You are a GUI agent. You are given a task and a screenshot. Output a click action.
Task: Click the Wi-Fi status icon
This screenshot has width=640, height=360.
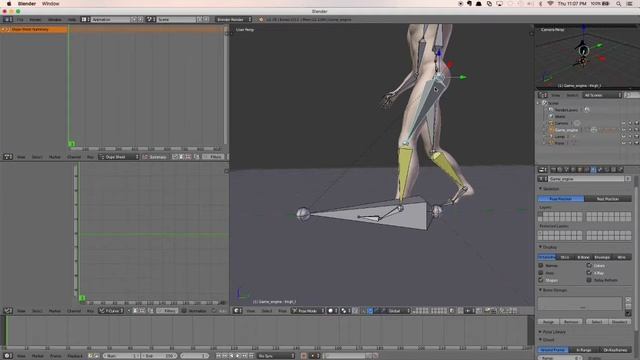[550, 4]
